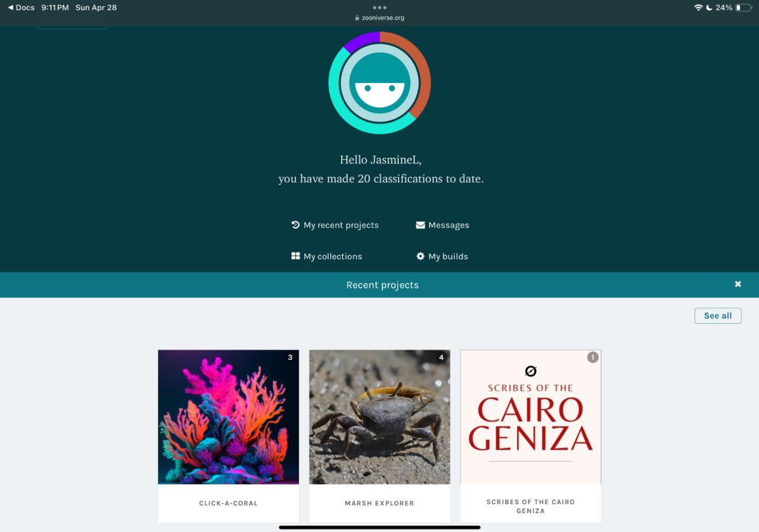759x532 pixels.
Task: Tap the Zooniverse avatar face icon
Action: point(379,83)
